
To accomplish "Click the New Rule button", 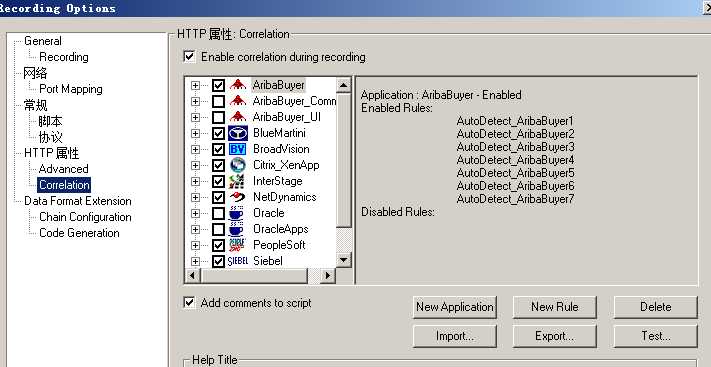I will tap(555, 307).
